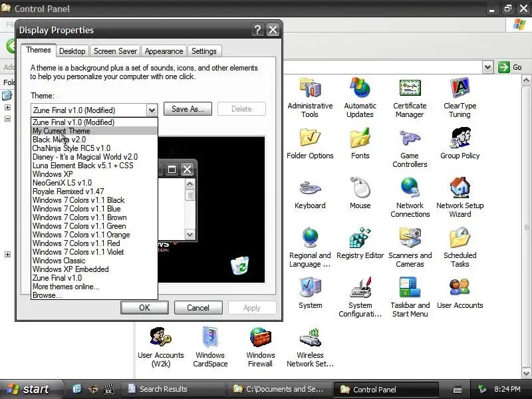Switch to the Desktop tab

[72, 51]
